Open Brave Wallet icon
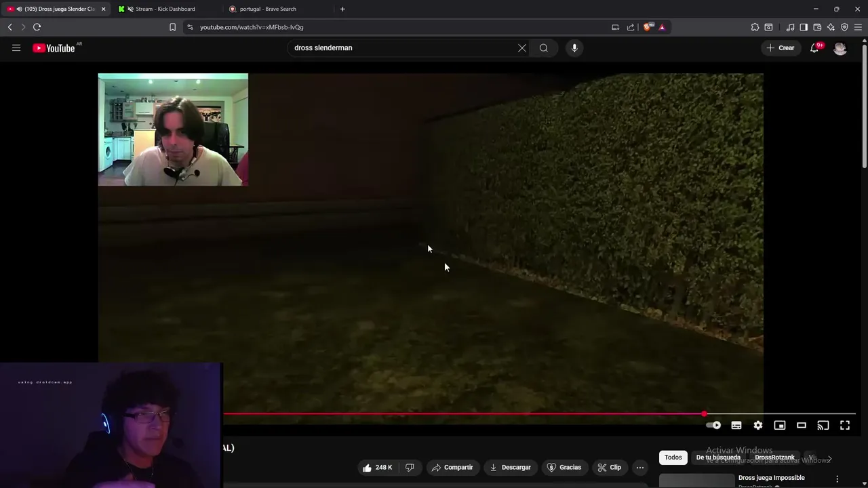This screenshot has height=488, width=868. 817,27
